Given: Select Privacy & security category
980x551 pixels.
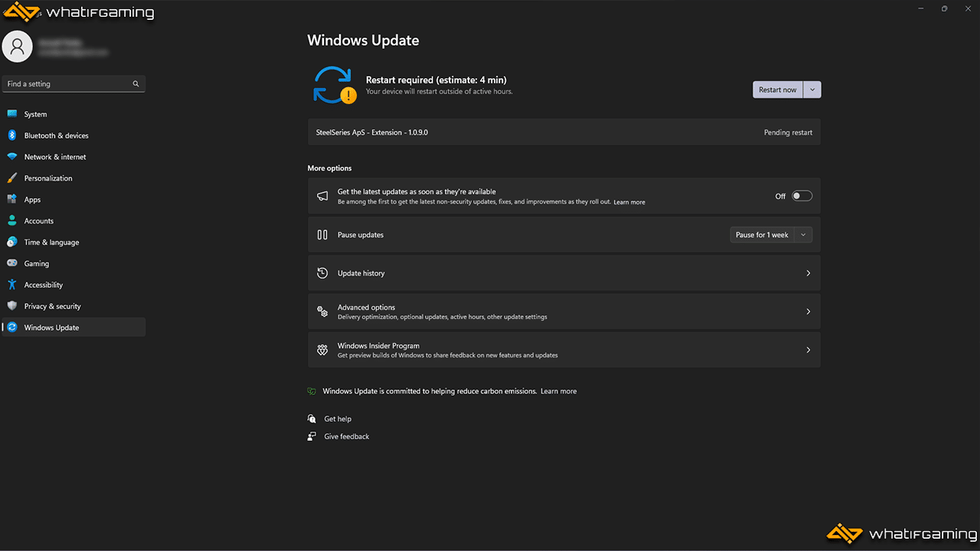Looking at the screenshot, I should point(73,306).
